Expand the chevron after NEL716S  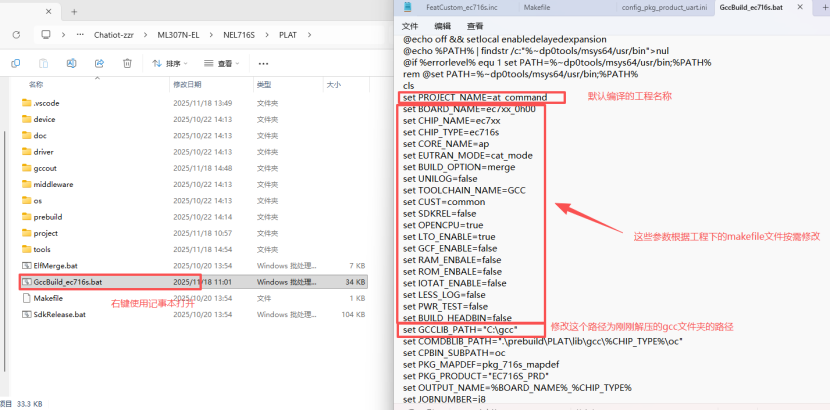(x=267, y=35)
